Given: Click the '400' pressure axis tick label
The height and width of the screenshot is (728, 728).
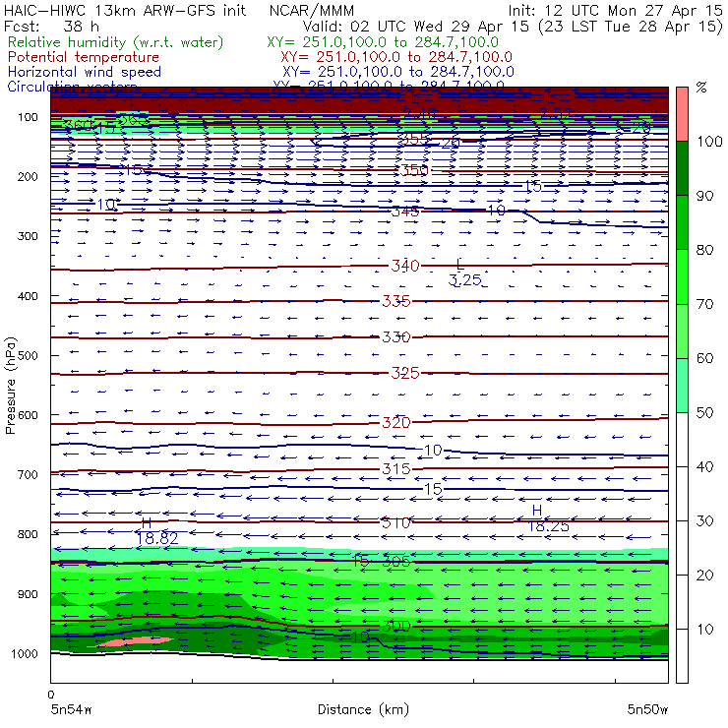Looking at the screenshot, I should click(28, 296).
